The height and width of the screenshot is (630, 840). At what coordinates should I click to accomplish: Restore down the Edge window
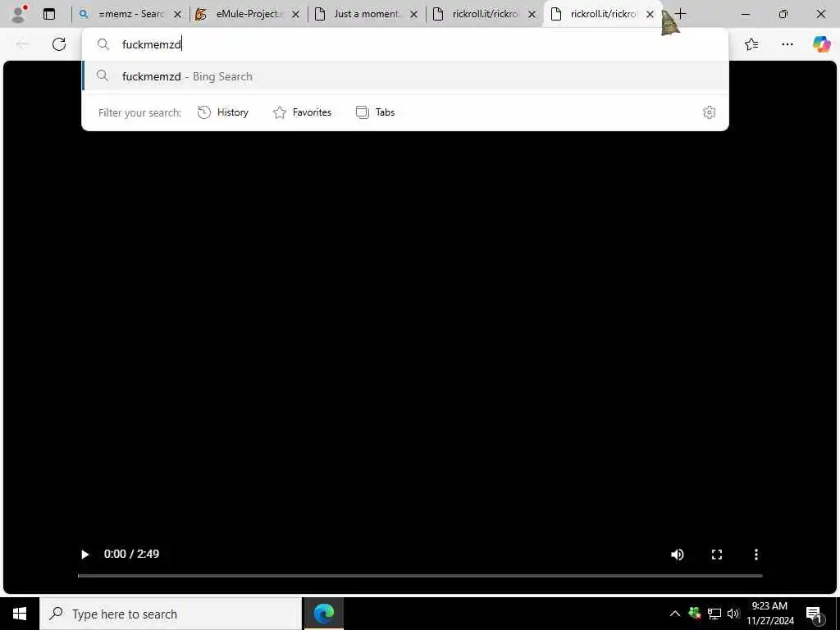(x=783, y=14)
